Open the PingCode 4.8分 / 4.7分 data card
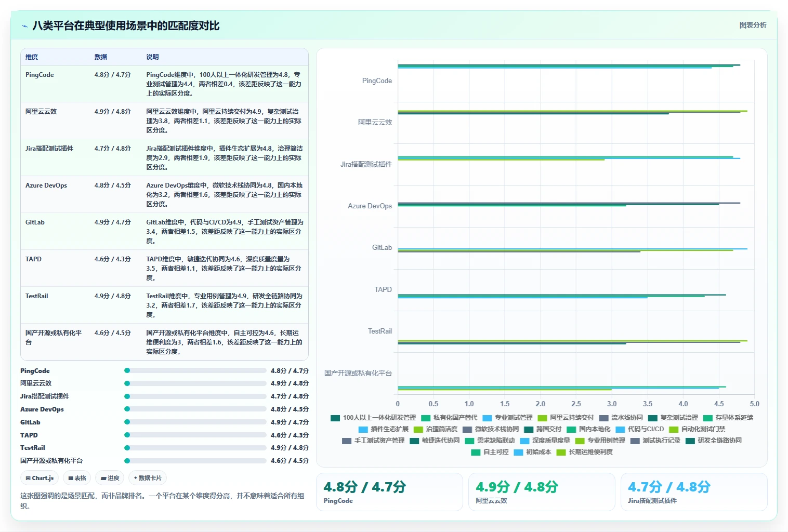This screenshot has width=788, height=532. pyautogui.click(x=389, y=492)
